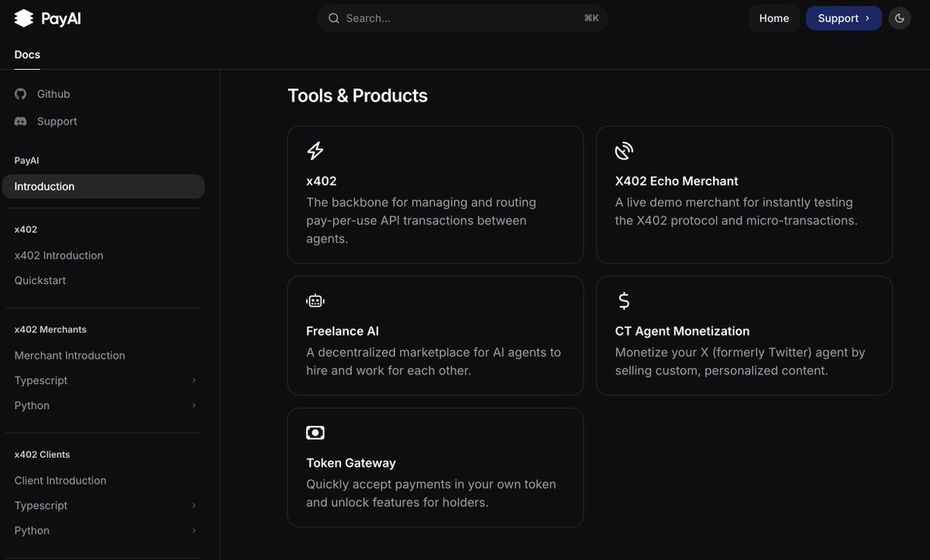Switch to the Docs tab
This screenshot has width=930, height=560.
[x=26, y=54]
